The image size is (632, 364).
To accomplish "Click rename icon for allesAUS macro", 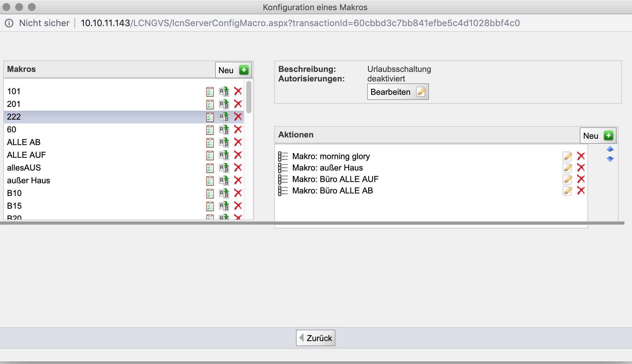I will (x=224, y=168).
